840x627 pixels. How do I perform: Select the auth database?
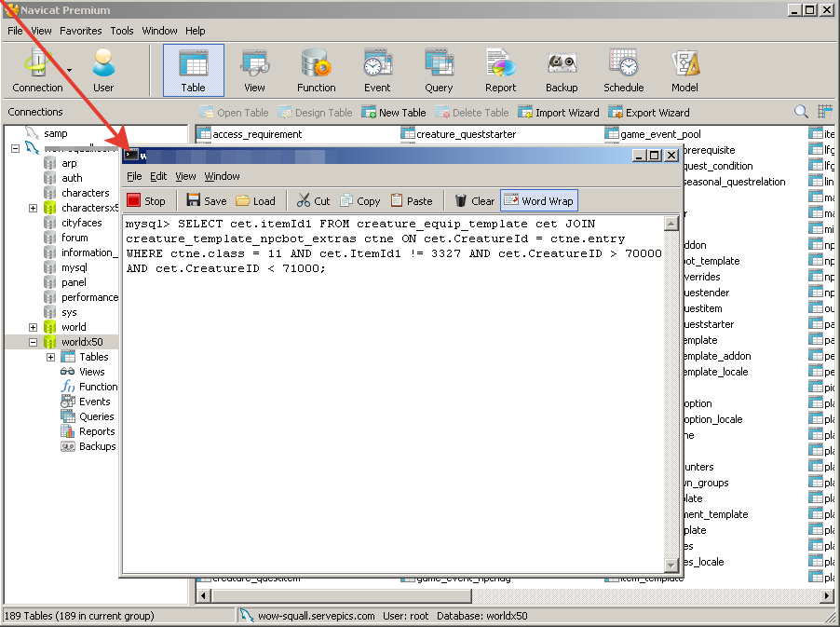click(72, 178)
